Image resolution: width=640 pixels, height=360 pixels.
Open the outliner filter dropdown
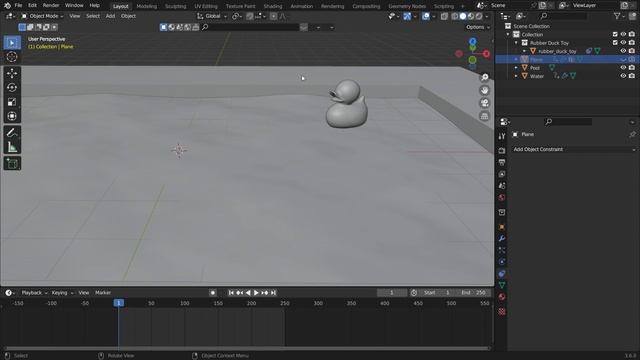coord(619,16)
